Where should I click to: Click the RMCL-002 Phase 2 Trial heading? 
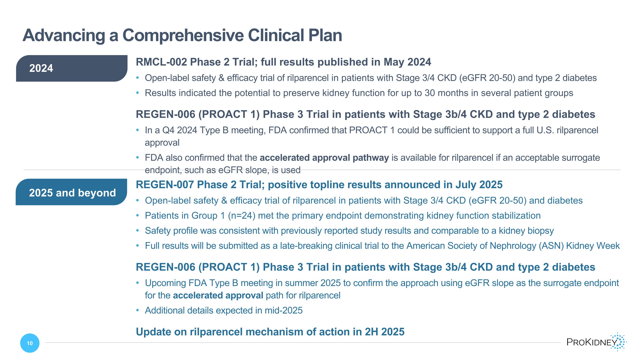pyautogui.click(x=283, y=62)
